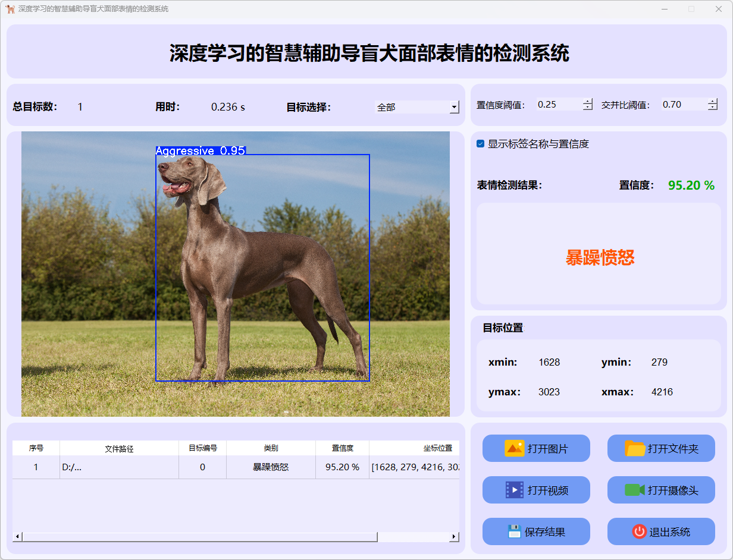Image resolution: width=733 pixels, height=560 pixels.
Task: Click the 表情检测结果 label
Action: point(510,185)
